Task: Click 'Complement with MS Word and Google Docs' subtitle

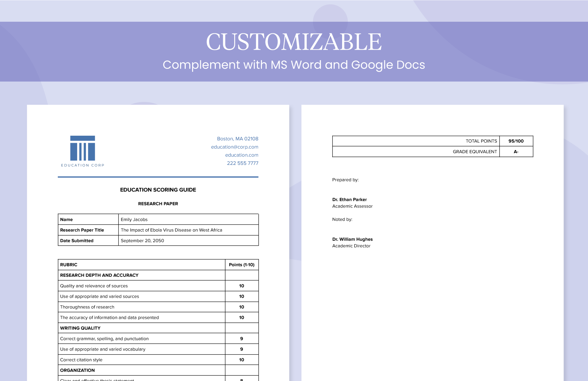Action: tap(294, 65)
